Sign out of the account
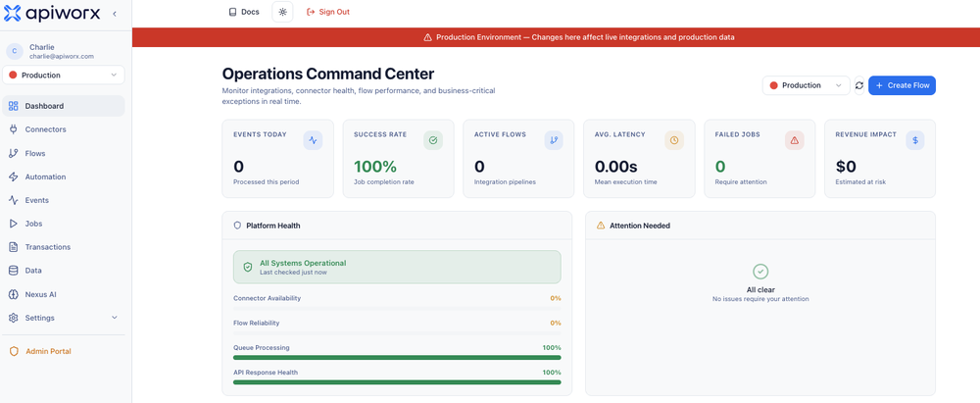This screenshot has width=980, height=403. coord(328,12)
